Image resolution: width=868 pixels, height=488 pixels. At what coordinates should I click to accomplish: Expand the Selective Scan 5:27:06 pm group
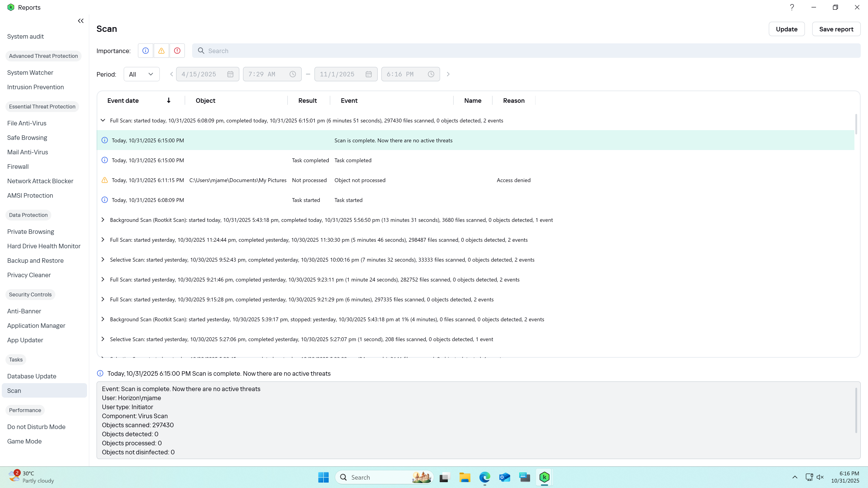103,339
